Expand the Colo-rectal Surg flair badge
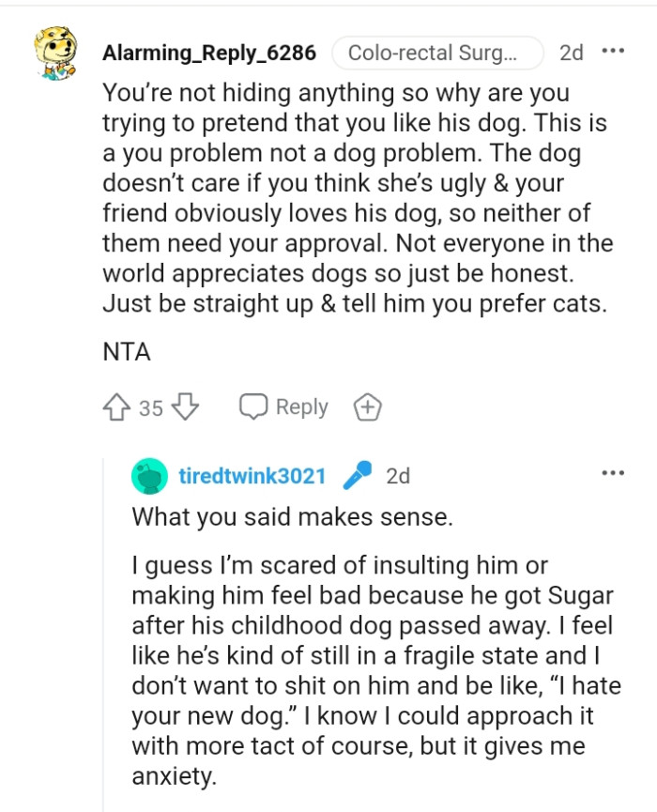The width and height of the screenshot is (657, 812). point(437,54)
